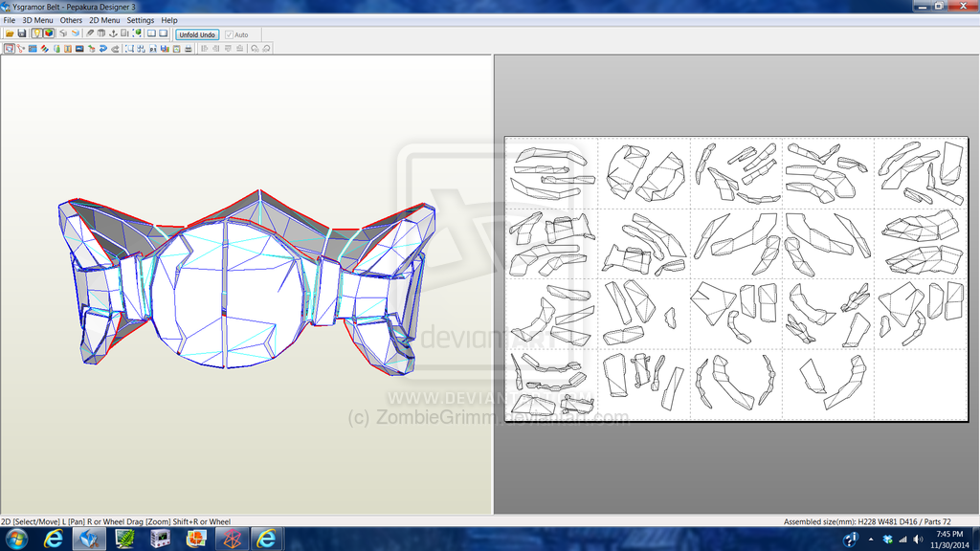Click the empty page in the 2D pattern sheet
Image resolution: width=980 pixels, height=551 pixels.
[x=921, y=384]
